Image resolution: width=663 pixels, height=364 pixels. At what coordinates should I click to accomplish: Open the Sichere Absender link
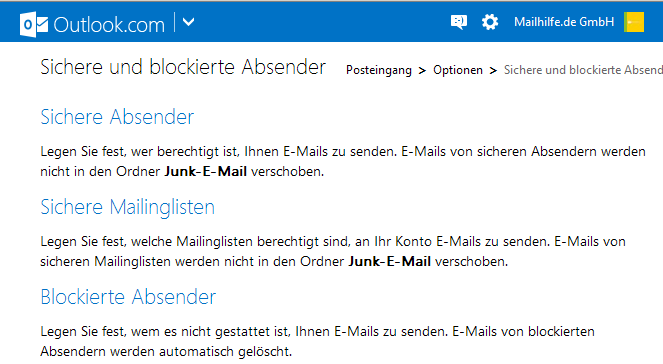tap(117, 117)
